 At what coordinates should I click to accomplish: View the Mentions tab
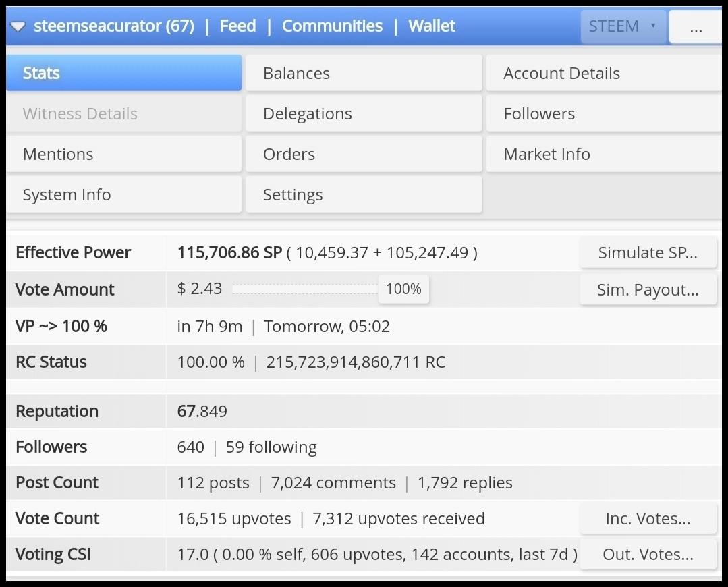[x=124, y=154]
